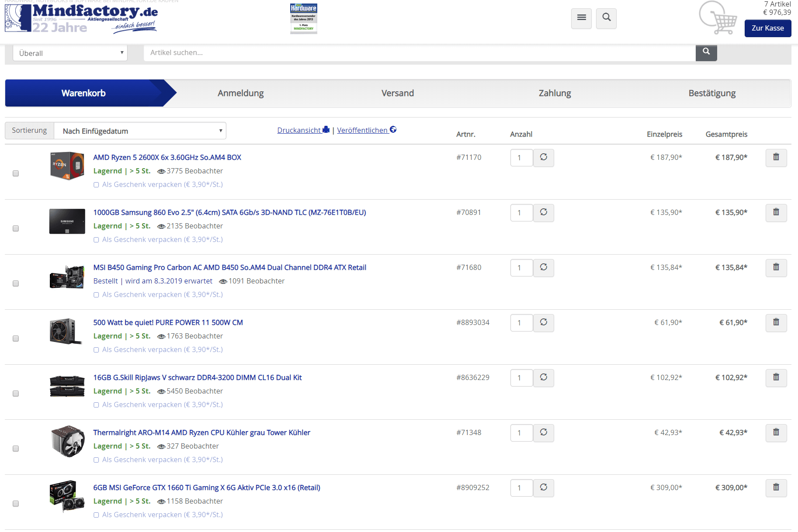The width and height of the screenshot is (798, 532).
Task: Select the MSI B450 row checkbox
Action: coord(16,283)
